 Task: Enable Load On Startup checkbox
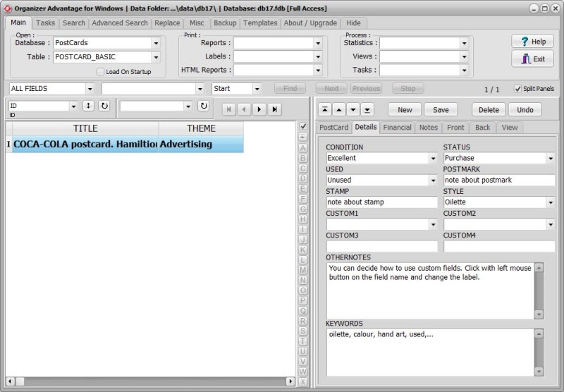(x=100, y=72)
